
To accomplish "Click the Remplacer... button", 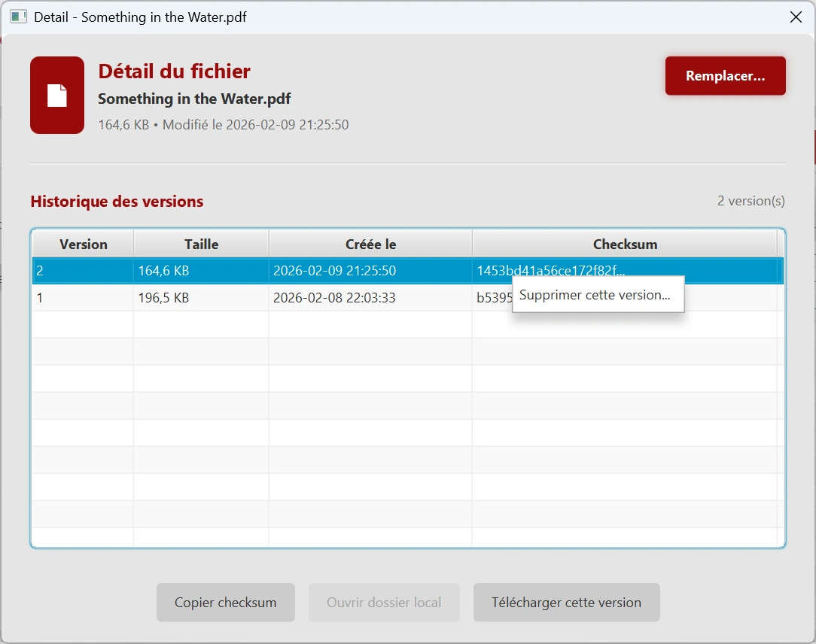I will [724, 75].
